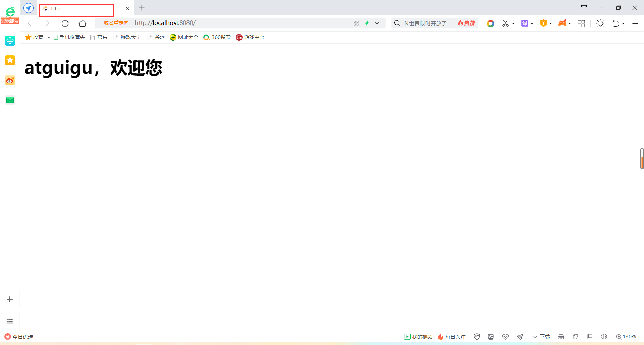The width and height of the screenshot is (644, 345).
Task: Go forward to the next page
Action: 47,23
